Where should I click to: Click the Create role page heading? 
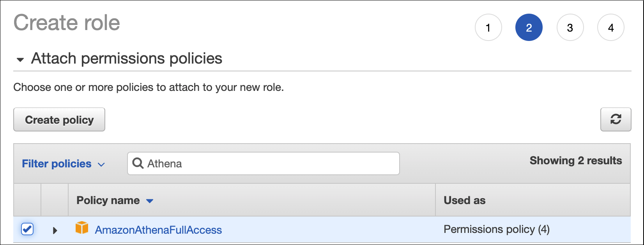(67, 23)
